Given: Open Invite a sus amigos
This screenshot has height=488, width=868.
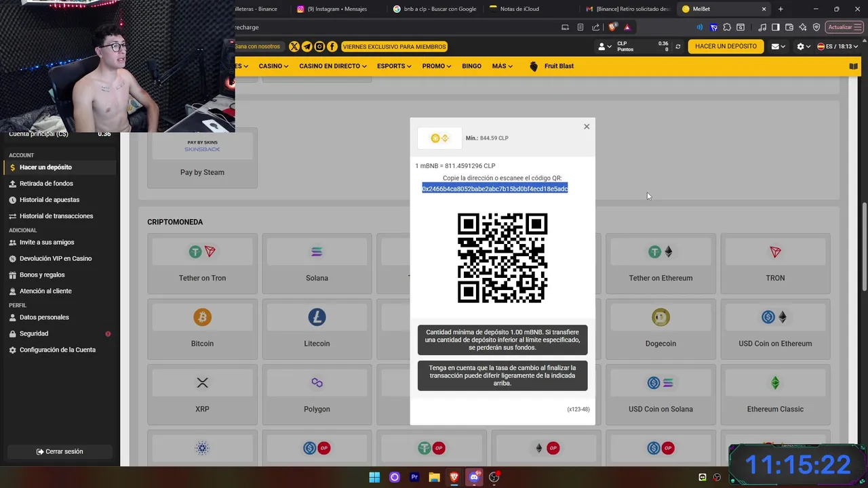Looking at the screenshot, I should 60,242.
